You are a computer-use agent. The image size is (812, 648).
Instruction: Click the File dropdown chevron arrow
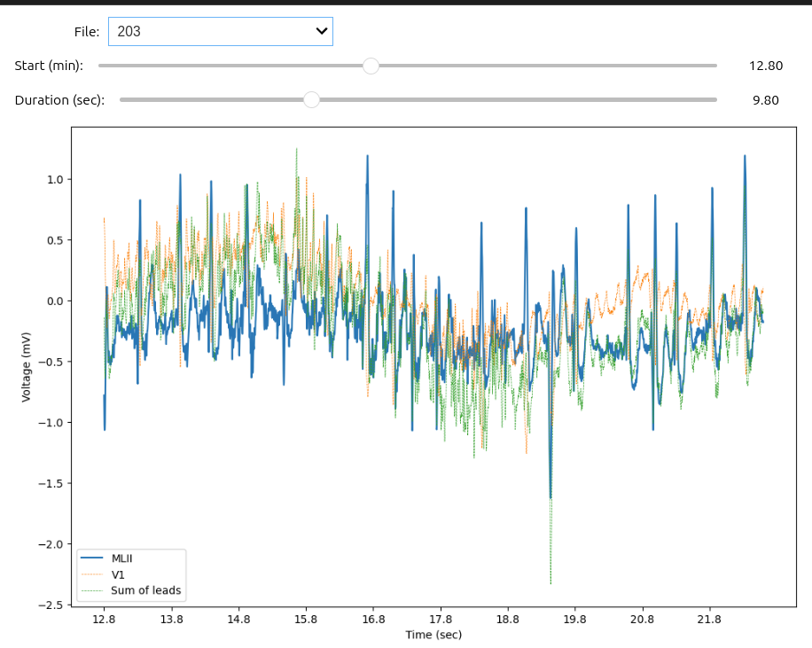[x=322, y=31]
